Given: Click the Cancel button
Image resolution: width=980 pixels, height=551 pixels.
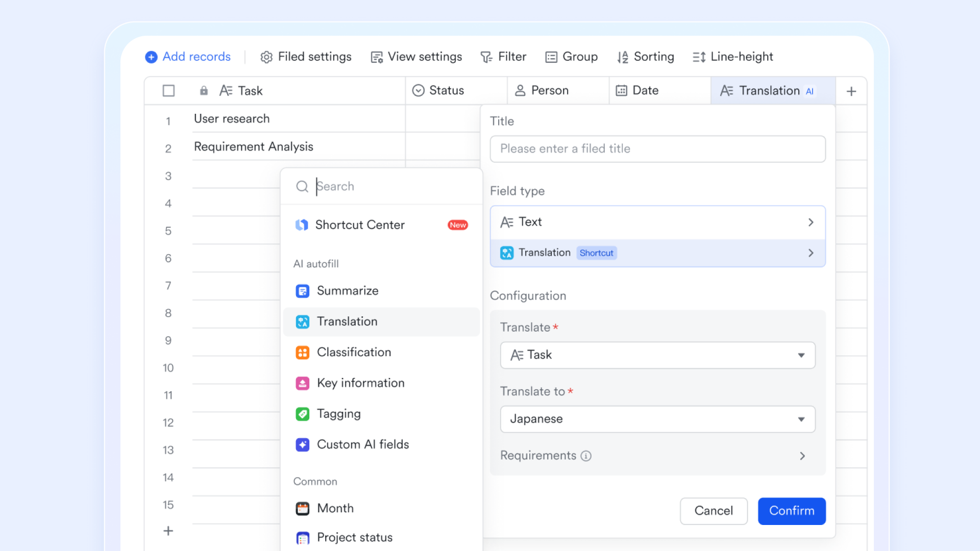Looking at the screenshot, I should pyautogui.click(x=714, y=511).
